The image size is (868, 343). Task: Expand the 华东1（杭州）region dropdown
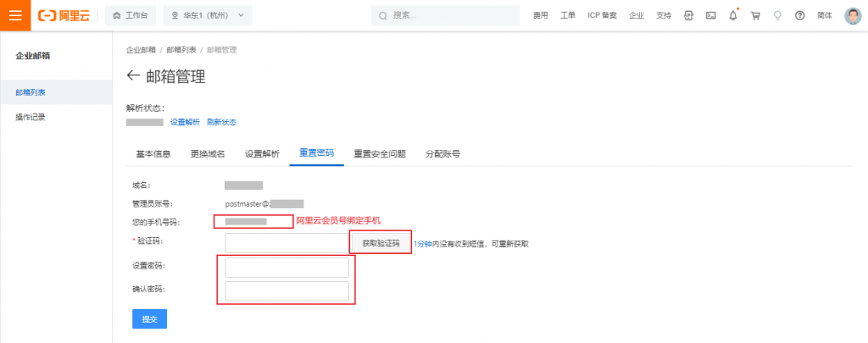[207, 15]
